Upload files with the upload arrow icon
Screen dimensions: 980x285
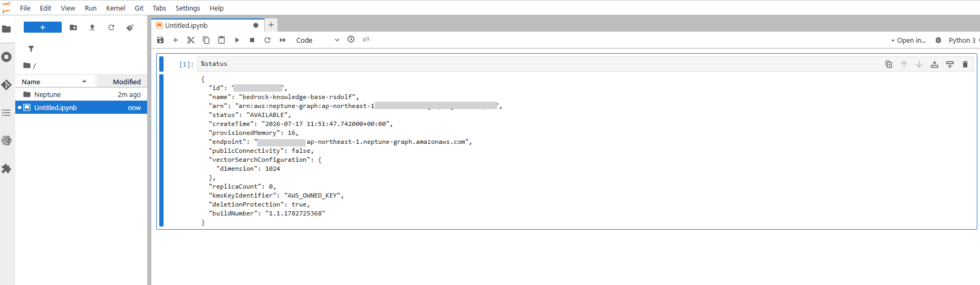coord(92,27)
